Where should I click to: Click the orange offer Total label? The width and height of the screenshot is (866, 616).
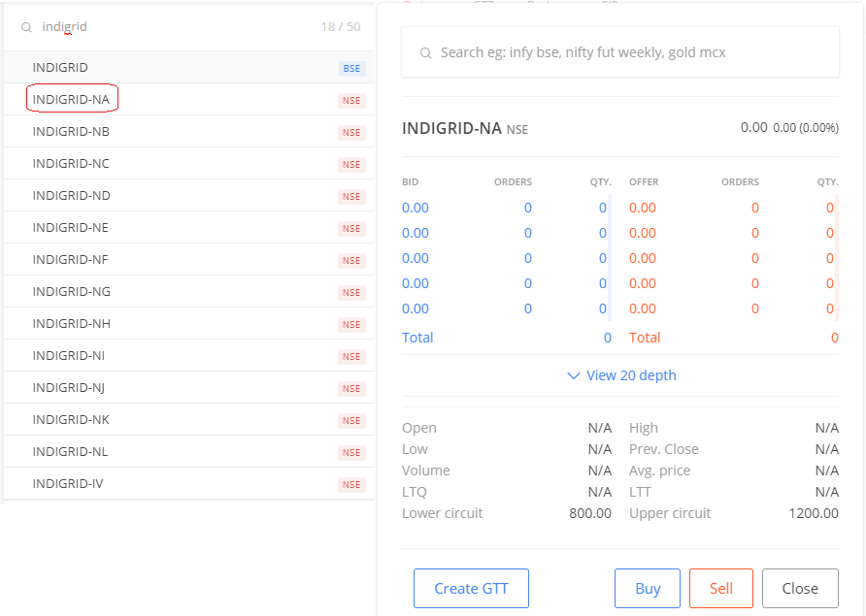coord(645,338)
